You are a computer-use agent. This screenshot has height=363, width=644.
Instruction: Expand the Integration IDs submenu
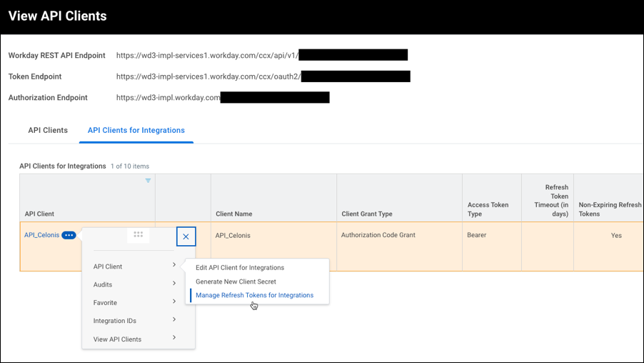point(134,321)
